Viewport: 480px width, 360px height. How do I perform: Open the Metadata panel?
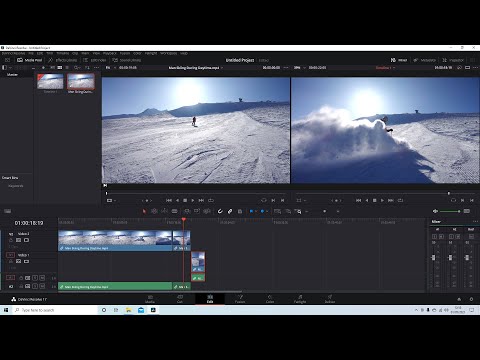click(x=425, y=60)
